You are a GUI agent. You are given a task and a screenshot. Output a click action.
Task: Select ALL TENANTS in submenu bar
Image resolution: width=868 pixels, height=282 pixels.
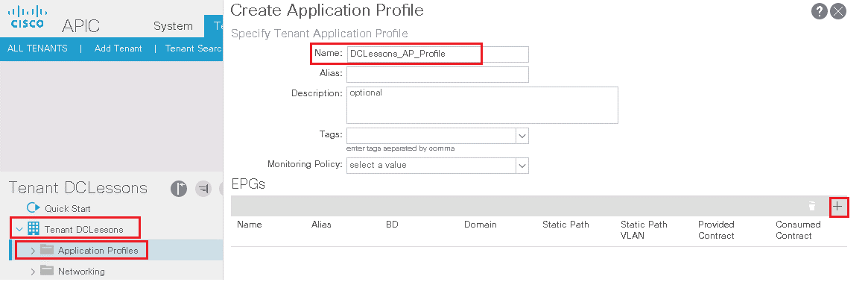point(38,48)
